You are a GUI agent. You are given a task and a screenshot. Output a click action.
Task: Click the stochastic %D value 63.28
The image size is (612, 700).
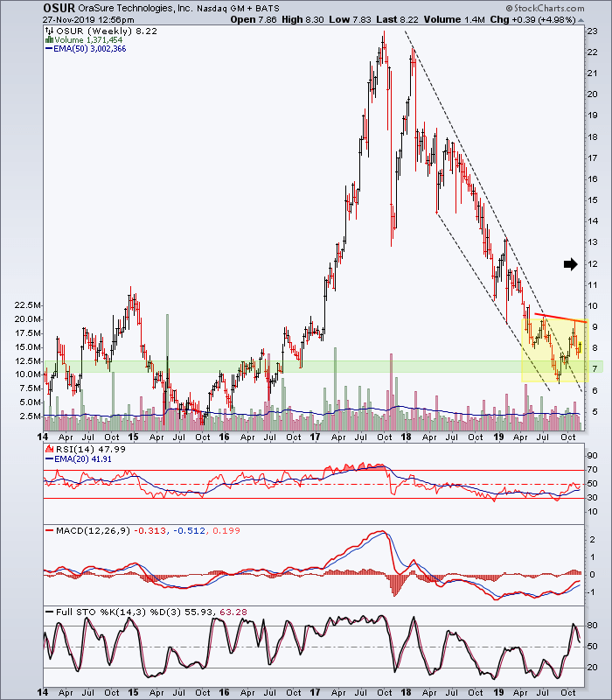pos(233,612)
